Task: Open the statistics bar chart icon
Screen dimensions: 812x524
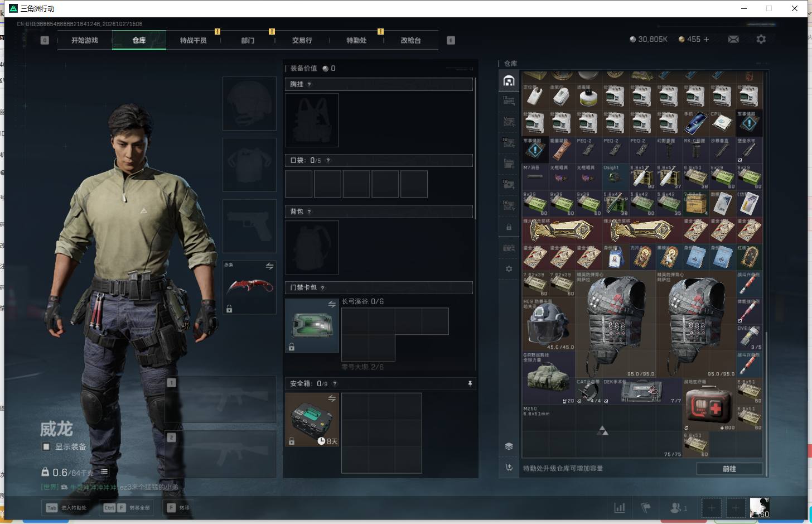Action: point(620,507)
